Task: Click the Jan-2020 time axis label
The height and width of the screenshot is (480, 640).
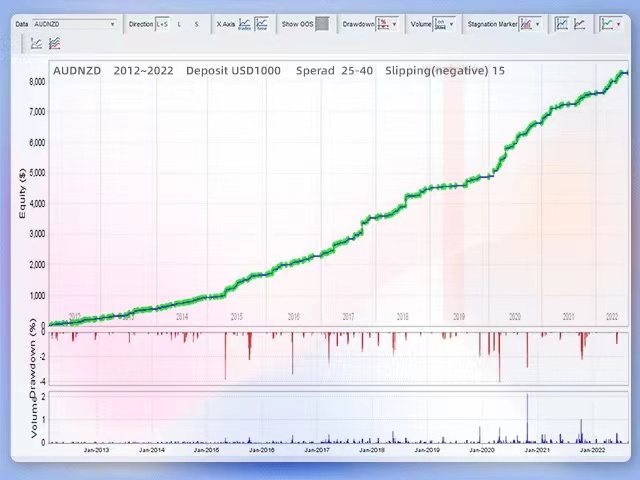Action: 482,450
